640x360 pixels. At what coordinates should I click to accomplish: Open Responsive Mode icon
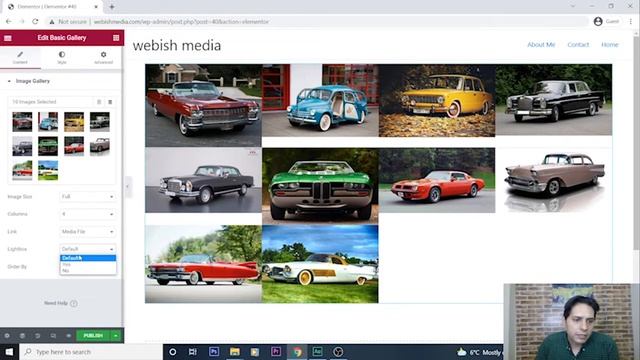[x=53, y=336]
